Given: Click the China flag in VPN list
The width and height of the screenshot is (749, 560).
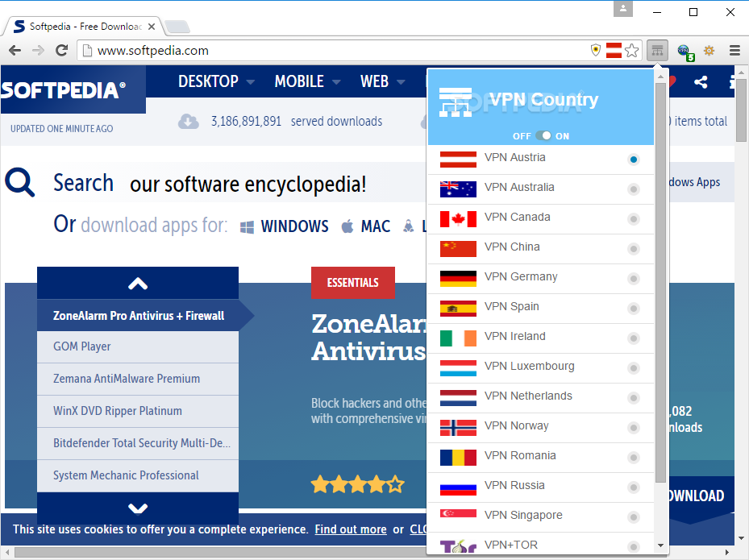Looking at the screenshot, I should point(458,249).
